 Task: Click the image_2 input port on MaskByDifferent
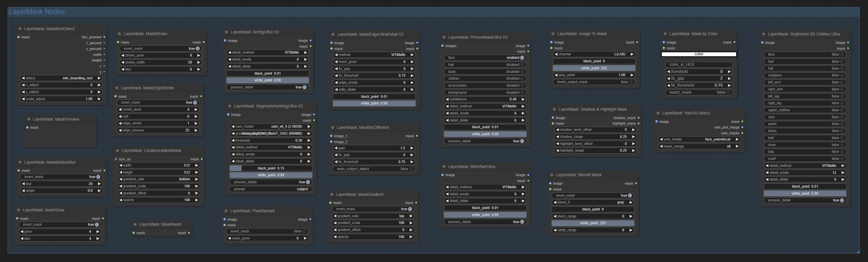[331, 142]
